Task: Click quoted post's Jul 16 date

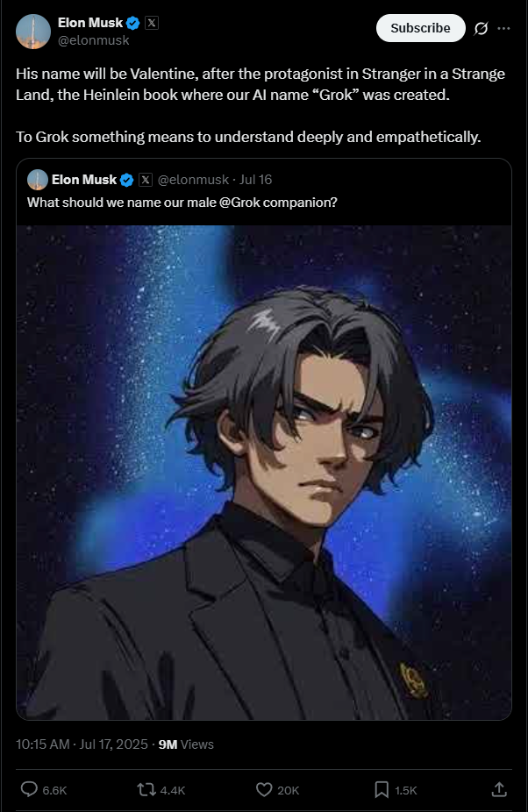Action: 255,180
